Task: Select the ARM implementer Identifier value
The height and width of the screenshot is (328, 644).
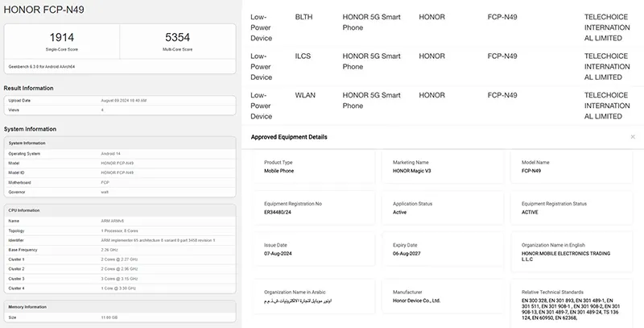Action: [x=158, y=240]
